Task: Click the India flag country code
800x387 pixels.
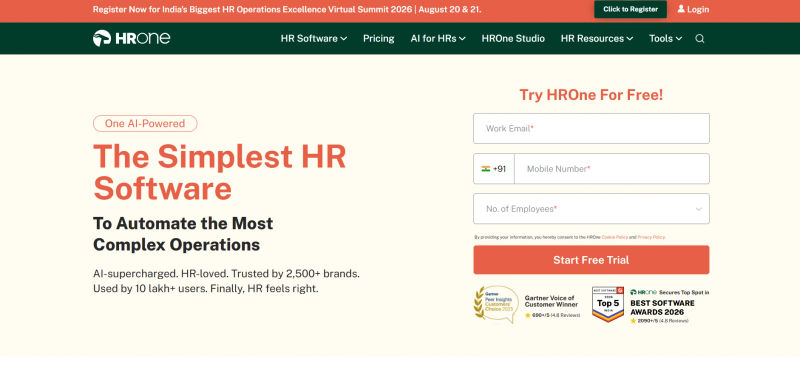Action: pyautogui.click(x=493, y=169)
